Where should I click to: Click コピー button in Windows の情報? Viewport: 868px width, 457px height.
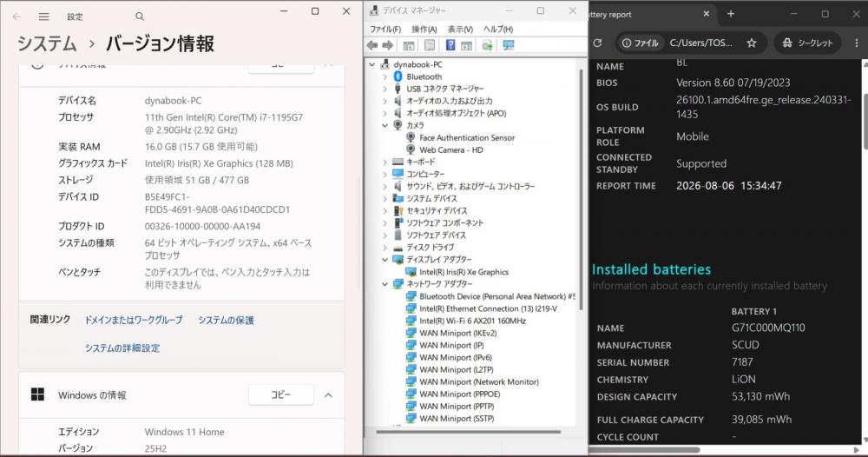280,394
